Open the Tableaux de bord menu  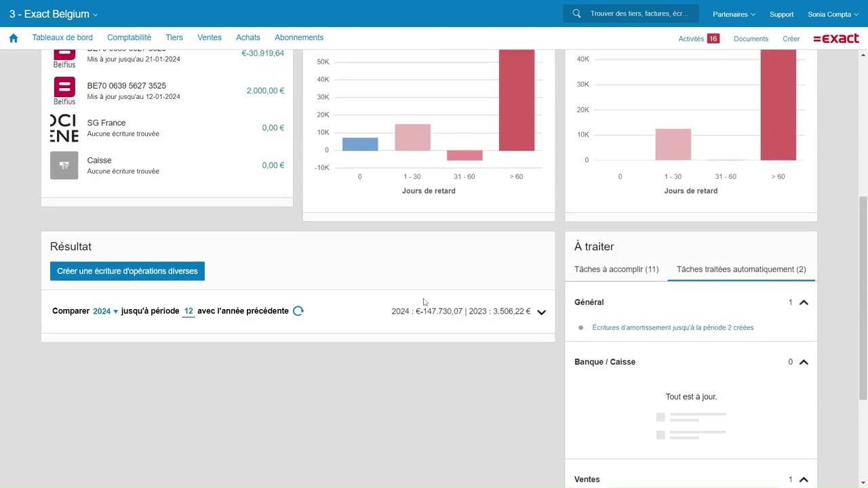62,38
